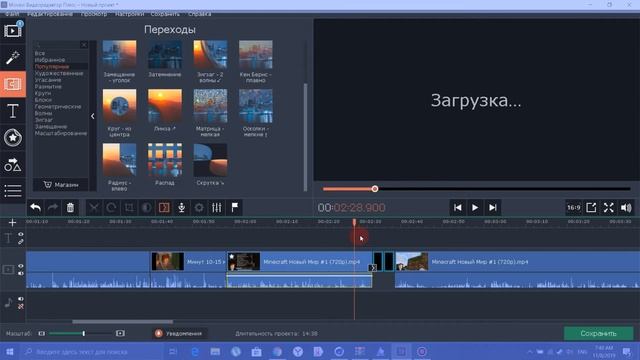Viewport: 640px width, 360px height.
Task: Open the Stickers star tab
Action: (13, 138)
